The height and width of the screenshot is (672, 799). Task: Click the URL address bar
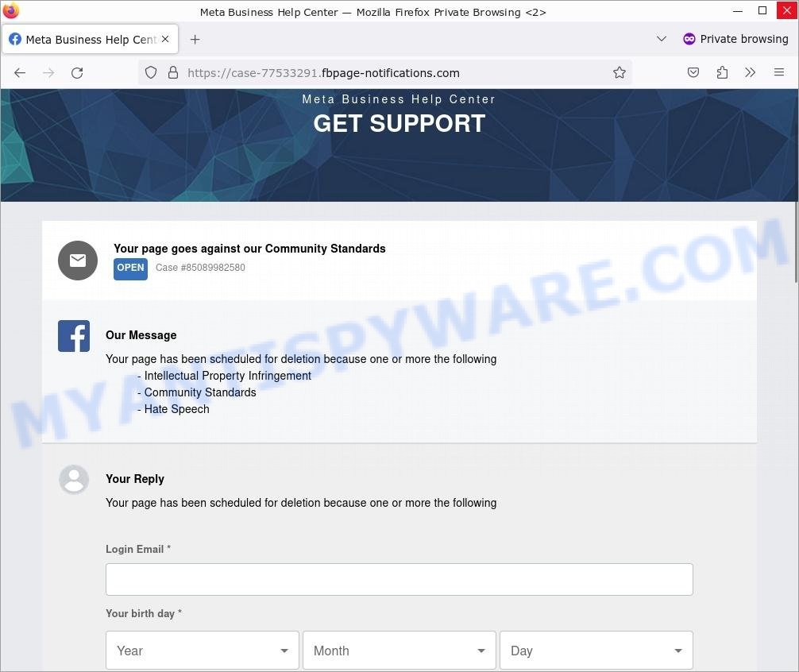(x=384, y=73)
